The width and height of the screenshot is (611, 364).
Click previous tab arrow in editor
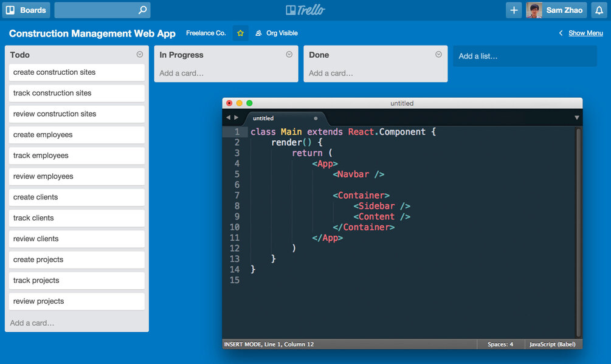[x=229, y=117]
